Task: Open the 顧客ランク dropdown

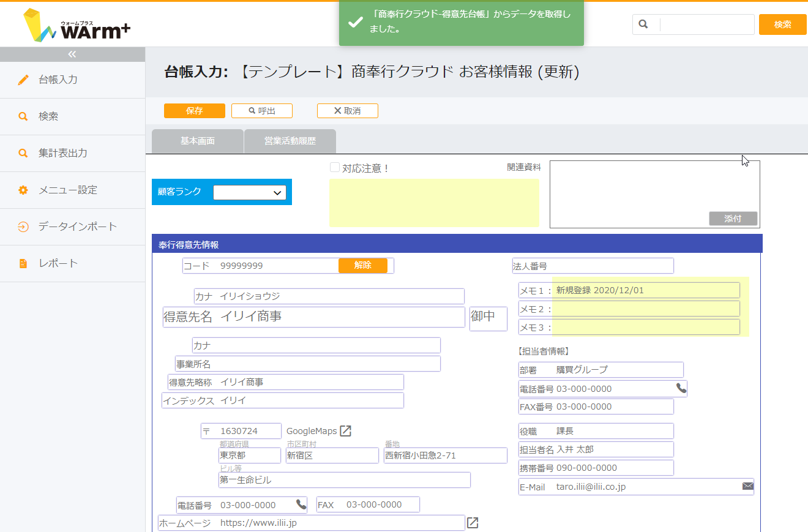Action: click(250, 192)
